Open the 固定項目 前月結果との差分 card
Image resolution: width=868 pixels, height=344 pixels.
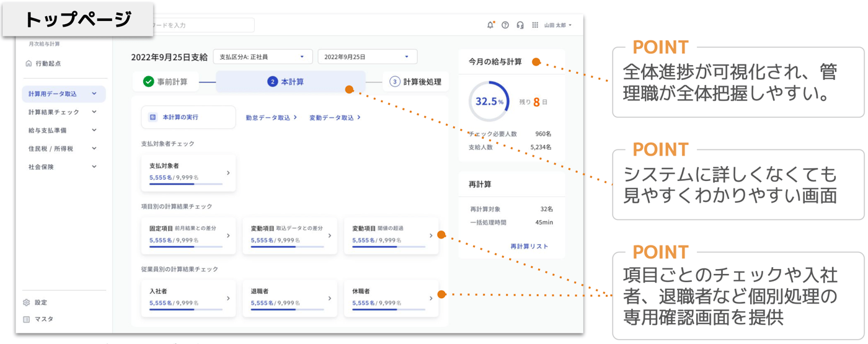(188, 236)
